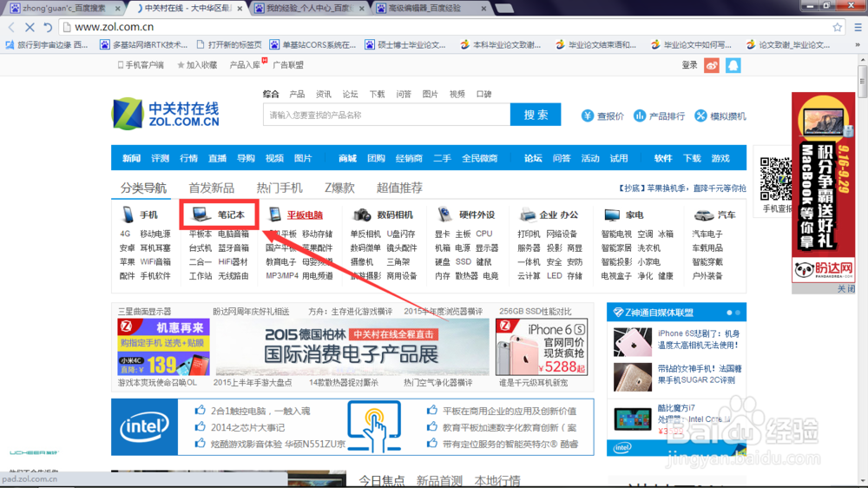The height and width of the screenshot is (488, 868).
Task: Select the 平板电脑 tablet category icon
Action: 274,214
